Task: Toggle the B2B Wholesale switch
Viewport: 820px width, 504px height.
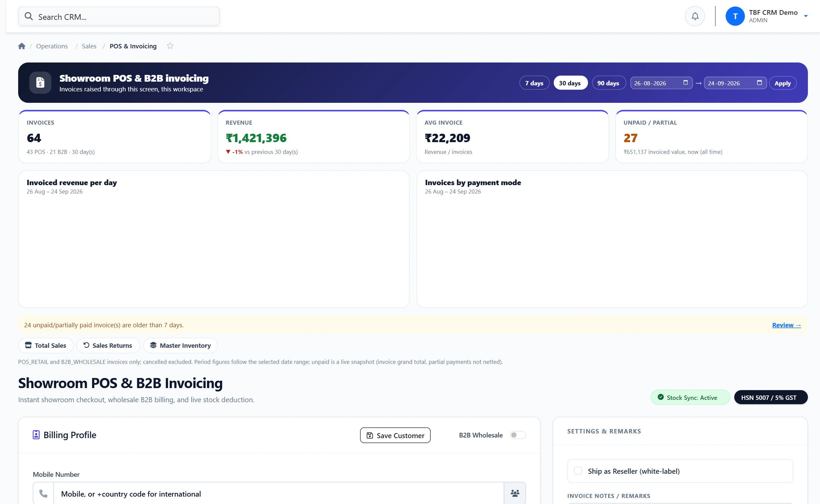Action: click(x=517, y=435)
